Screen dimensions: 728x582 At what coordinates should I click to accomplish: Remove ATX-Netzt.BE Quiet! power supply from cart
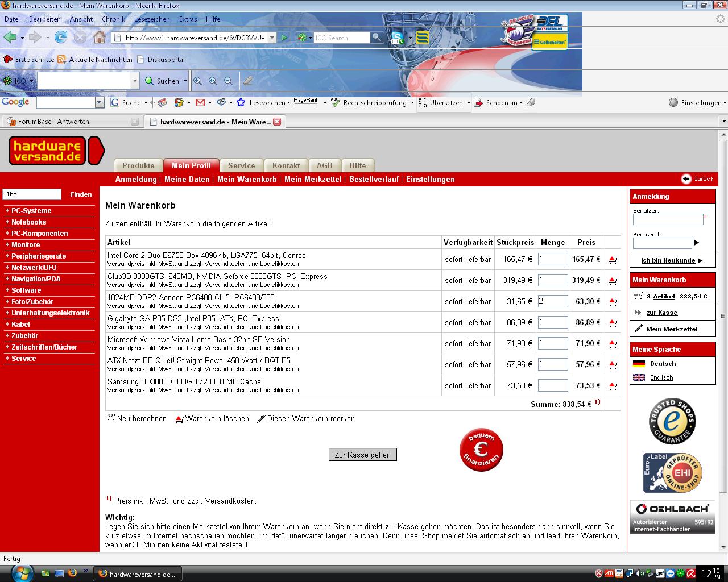613,365
